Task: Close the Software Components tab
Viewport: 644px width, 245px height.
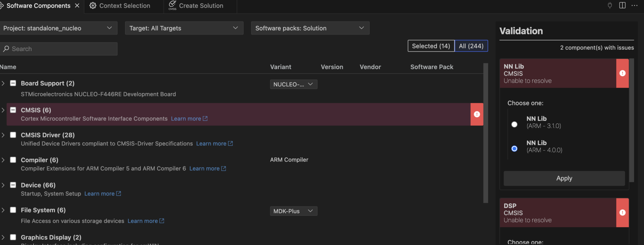Action: (77, 6)
